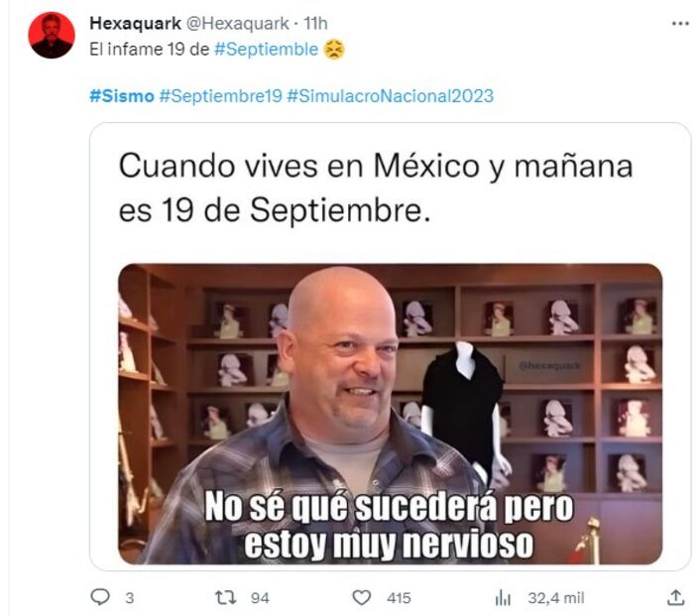Screen dimensions: 700x615
Task: Like the tweet with heart icon
Action: pyautogui.click(x=362, y=597)
